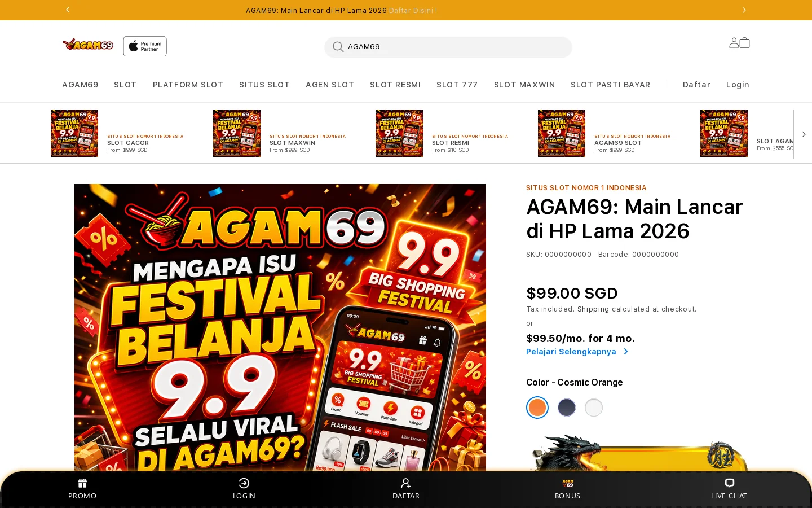Screen dimensions: 812x508
Task: Open the SLOT menu item
Action: pyautogui.click(x=125, y=85)
